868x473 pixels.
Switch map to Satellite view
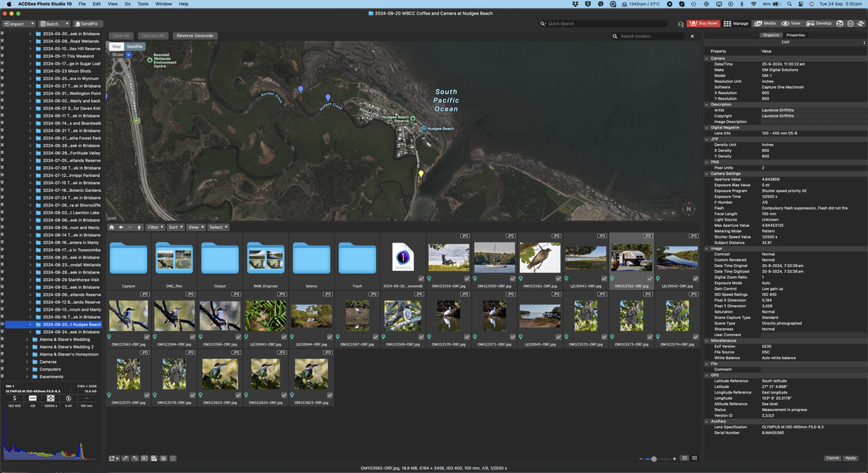pos(134,46)
